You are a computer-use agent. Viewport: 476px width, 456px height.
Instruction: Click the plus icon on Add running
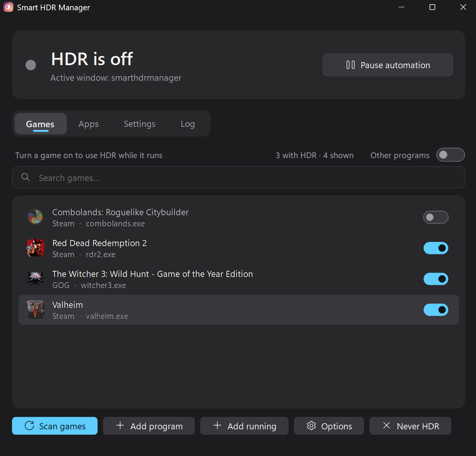click(217, 426)
